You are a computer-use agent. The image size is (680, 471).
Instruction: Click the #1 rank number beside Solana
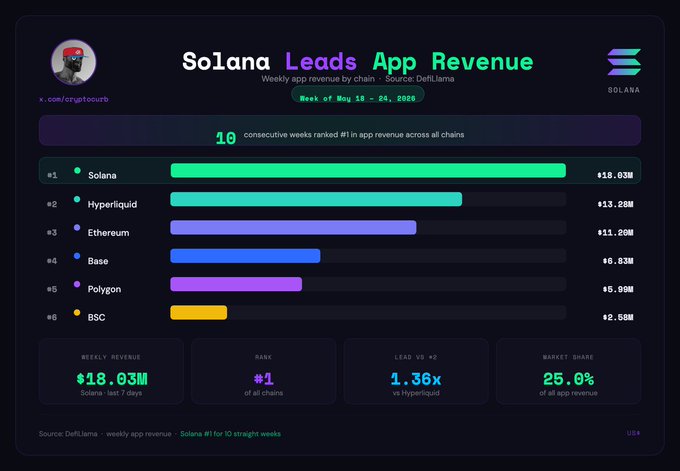[x=52, y=175]
